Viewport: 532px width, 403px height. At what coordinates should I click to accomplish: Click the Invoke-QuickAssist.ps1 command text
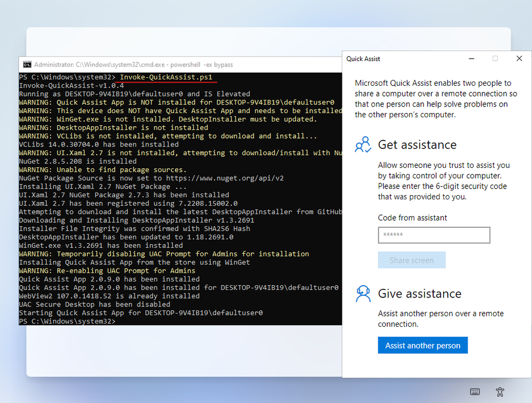pyautogui.click(x=166, y=77)
